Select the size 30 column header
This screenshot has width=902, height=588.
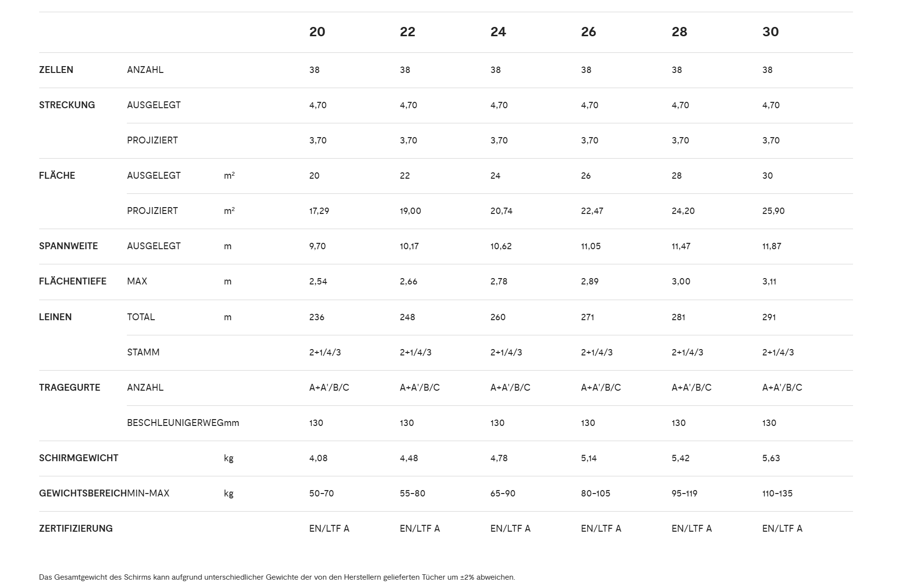tap(770, 32)
